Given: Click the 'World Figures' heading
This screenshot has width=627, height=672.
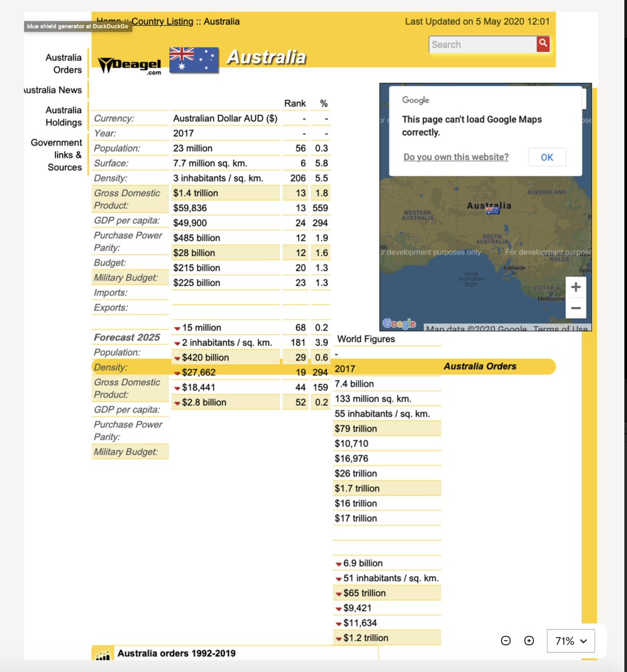Looking at the screenshot, I should coord(366,339).
